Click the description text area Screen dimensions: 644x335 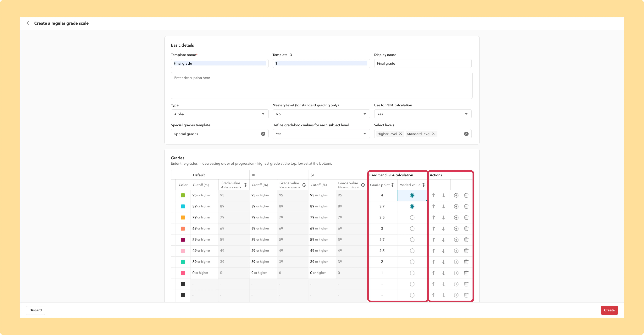point(321,85)
